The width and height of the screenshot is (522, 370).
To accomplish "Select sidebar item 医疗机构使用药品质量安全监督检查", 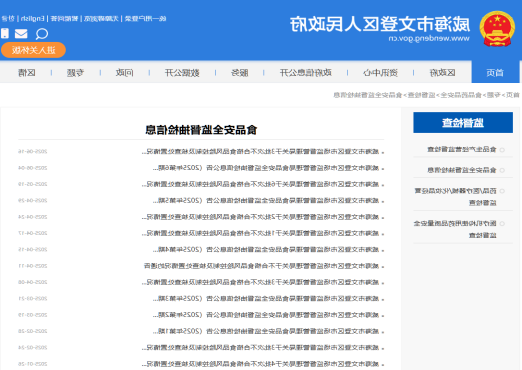I will (455, 229).
